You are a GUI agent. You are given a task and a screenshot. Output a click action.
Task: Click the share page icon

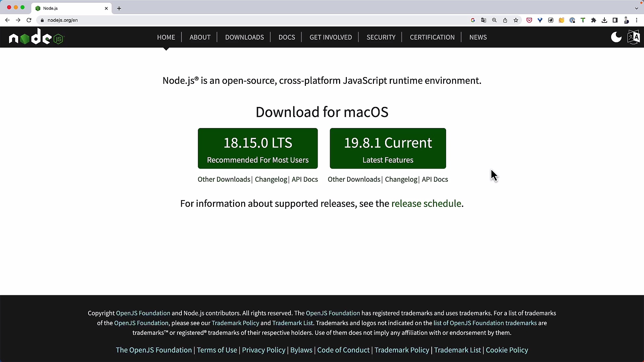point(505,20)
